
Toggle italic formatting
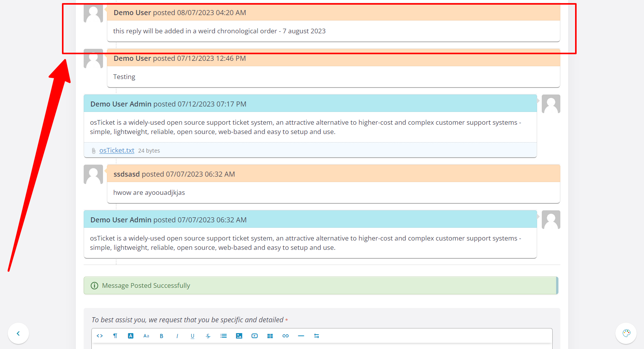[x=177, y=336]
